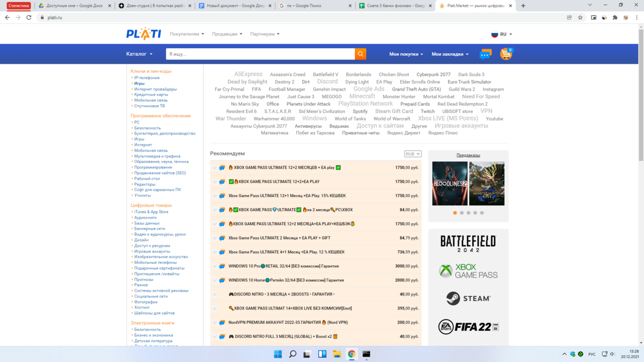Open Chrome tab search chevron
The width and height of the screenshot is (644, 362).
590,5
